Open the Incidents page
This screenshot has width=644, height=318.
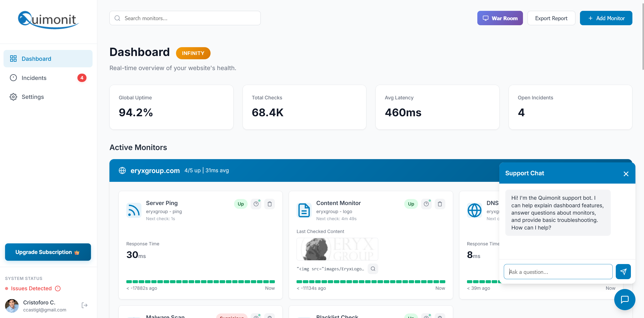click(x=34, y=78)
